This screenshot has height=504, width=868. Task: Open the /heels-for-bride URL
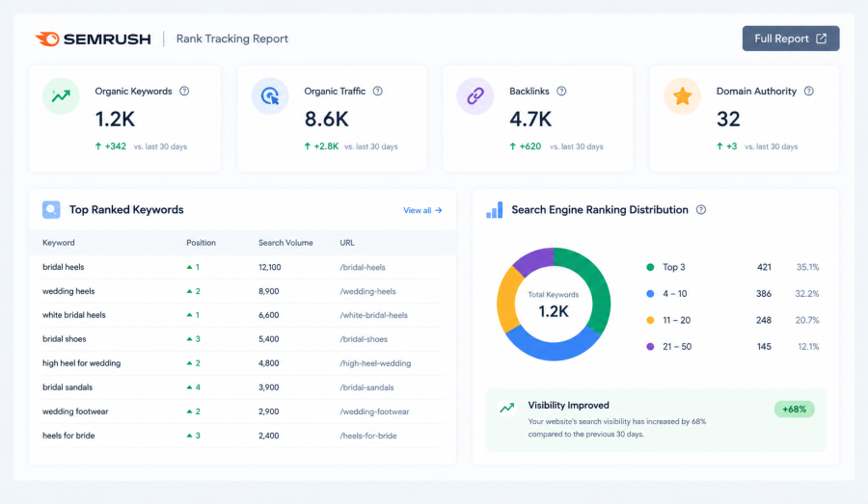(368, 436)
